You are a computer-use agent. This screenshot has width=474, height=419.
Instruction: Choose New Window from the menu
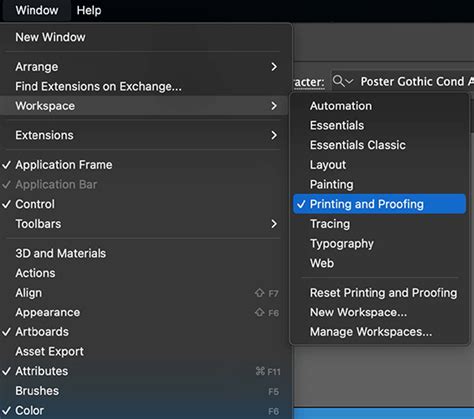pyautogui.click(x=145, y=37)
